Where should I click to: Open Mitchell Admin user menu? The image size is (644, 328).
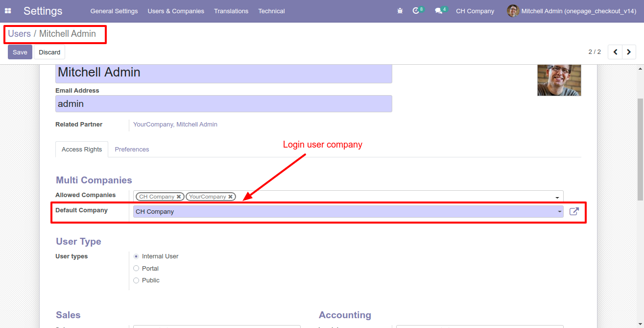(572, 11)
